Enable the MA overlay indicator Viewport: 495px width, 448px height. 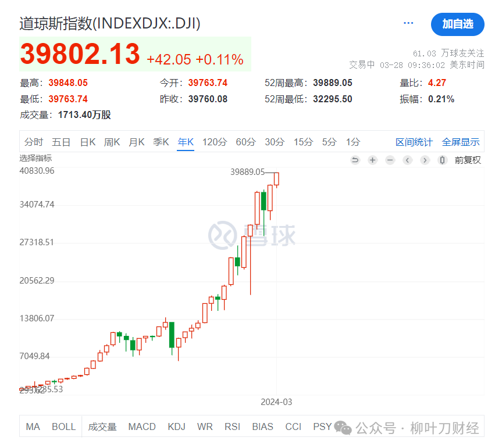pyautogui.click(x=33, y=427)
